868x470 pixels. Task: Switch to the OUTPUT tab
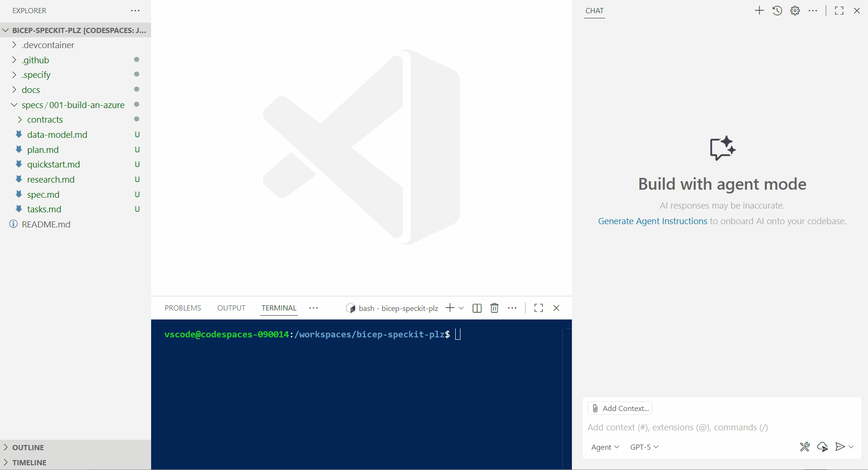231,308
